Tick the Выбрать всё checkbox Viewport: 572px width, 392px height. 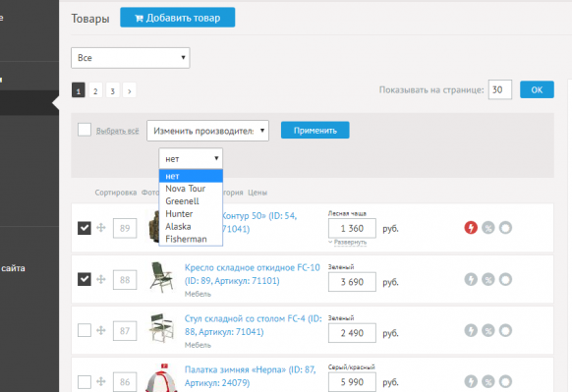pos(85,130)
